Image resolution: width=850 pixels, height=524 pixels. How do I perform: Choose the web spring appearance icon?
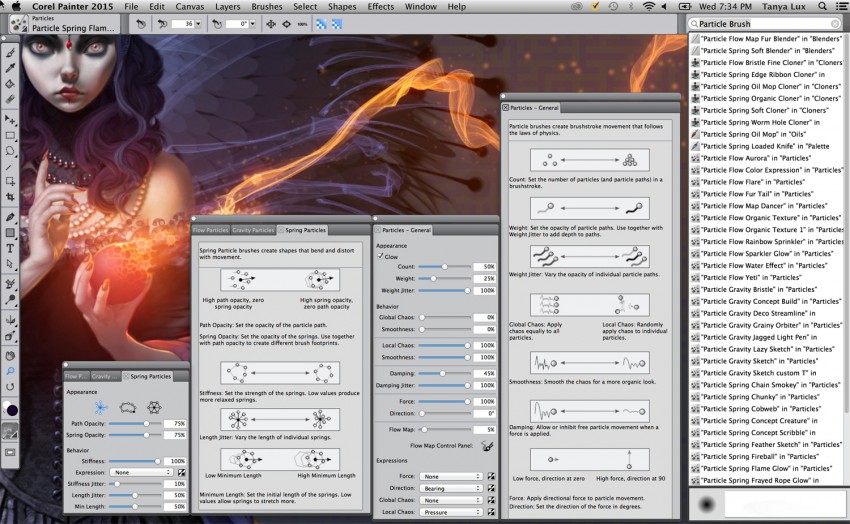click(x=154, y=407)
